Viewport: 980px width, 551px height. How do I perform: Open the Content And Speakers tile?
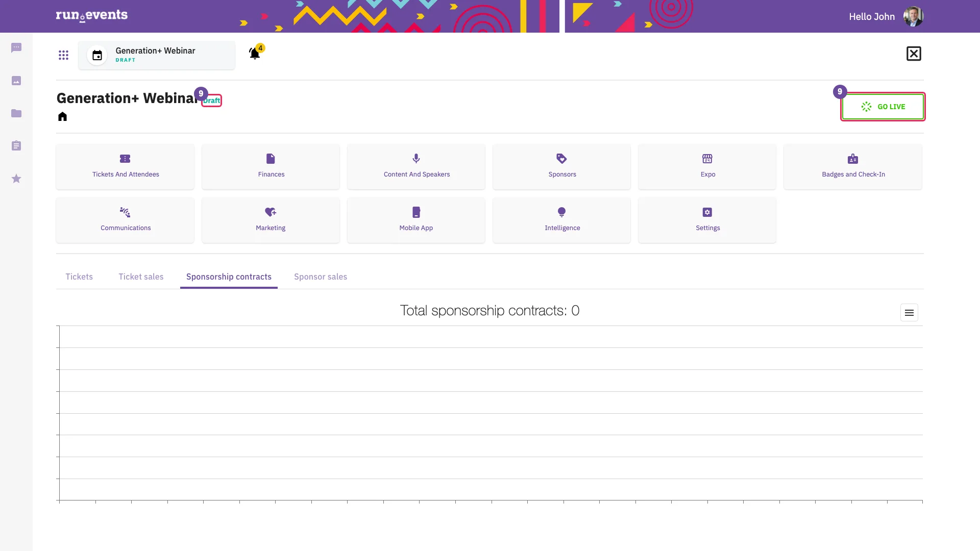pyautogui.click(x=416, y=166)
